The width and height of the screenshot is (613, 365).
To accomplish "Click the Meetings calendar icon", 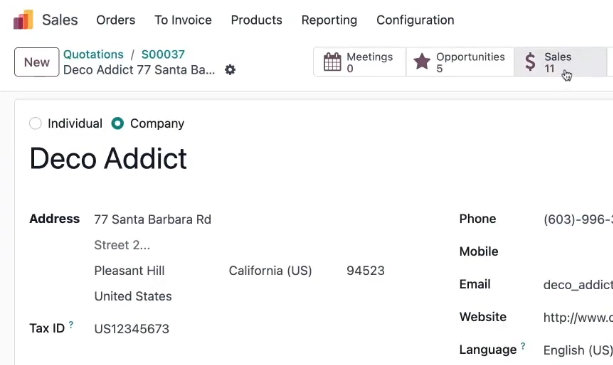I will coord(332,62).
